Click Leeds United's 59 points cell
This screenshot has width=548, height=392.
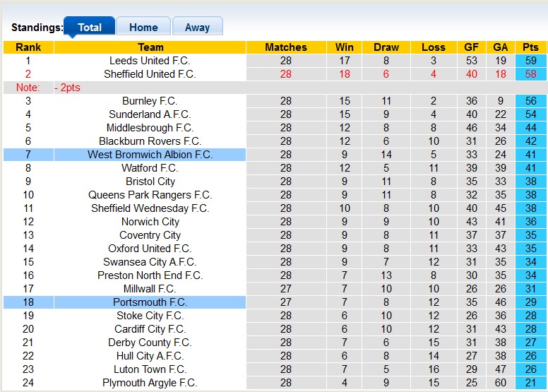(530, 61)
